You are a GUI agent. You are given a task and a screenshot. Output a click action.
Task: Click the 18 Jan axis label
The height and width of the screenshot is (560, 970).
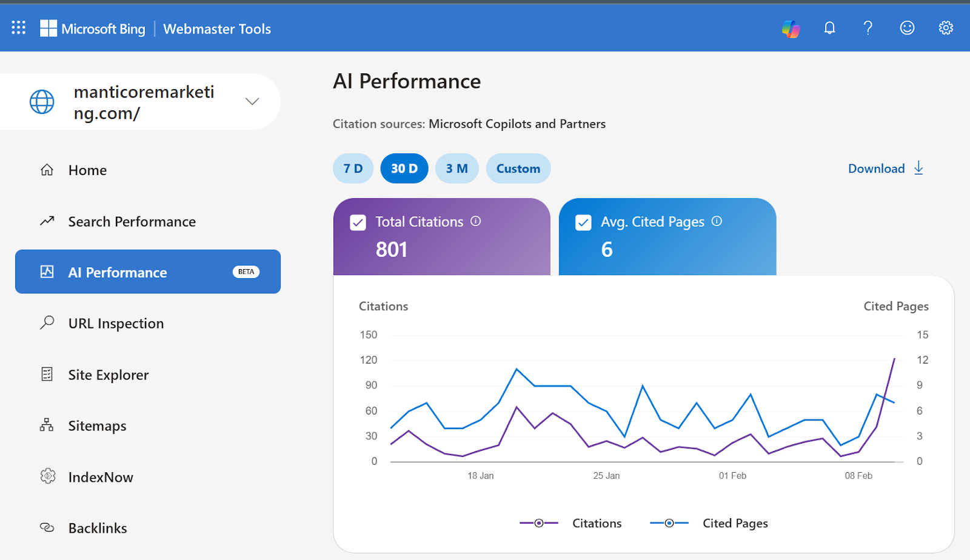(x=481, y=476)
